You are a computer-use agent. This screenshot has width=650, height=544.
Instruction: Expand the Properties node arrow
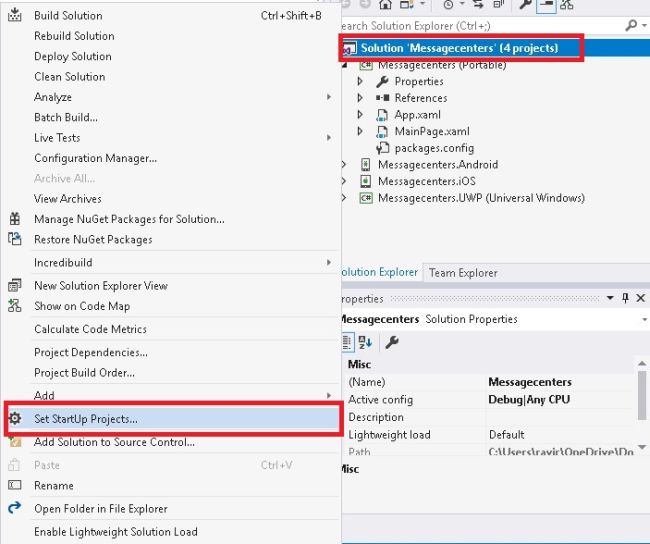(x=360, y=81)
